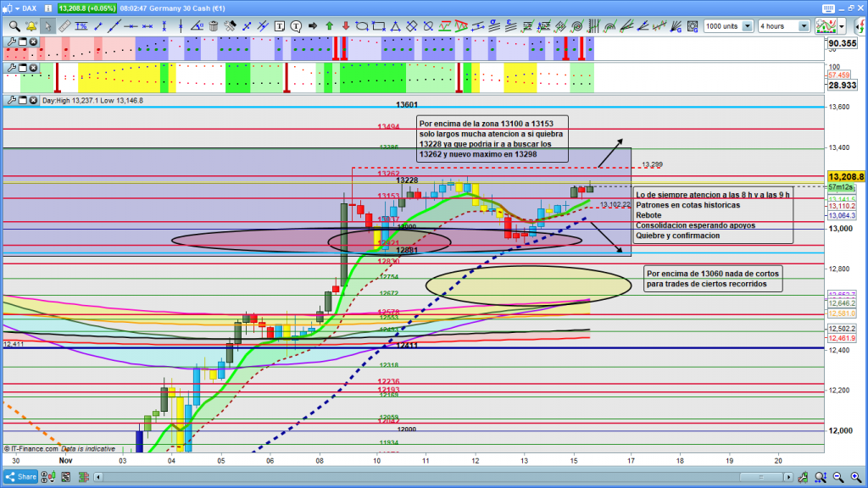Maximize the second indicator panel
The image size is (868, 488).
[x=22, y=67]
